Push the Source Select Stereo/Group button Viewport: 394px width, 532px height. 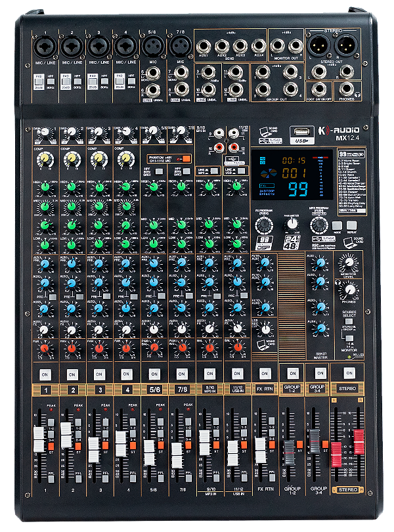[349, 321]
